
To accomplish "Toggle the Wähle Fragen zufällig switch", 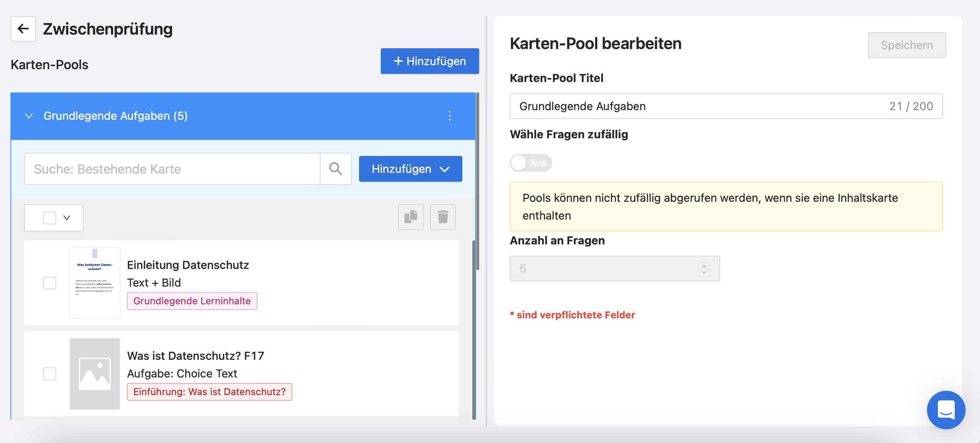I will 531,163.
